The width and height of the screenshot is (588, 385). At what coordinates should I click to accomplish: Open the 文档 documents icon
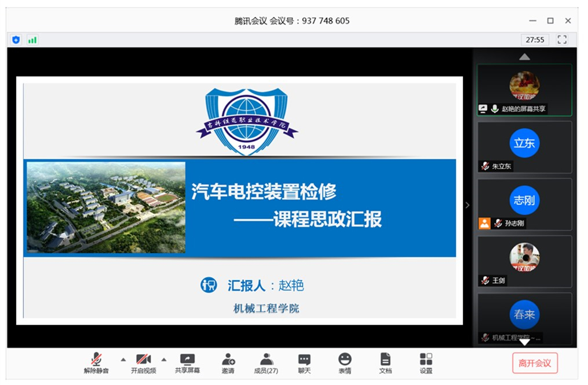click(385, 362)
